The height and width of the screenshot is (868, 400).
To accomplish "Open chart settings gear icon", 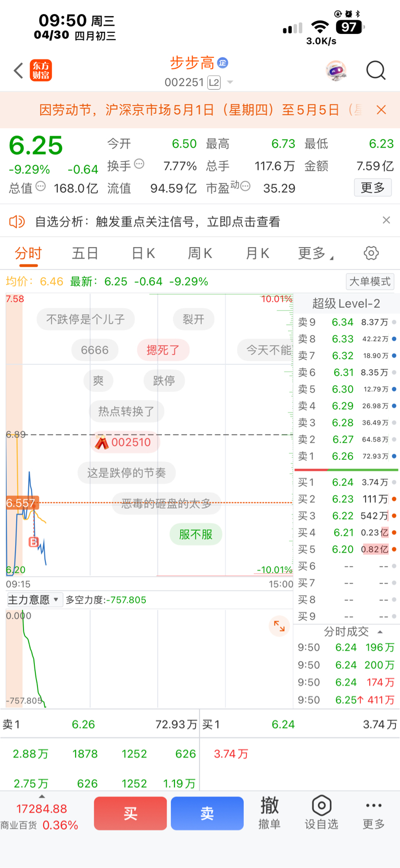I will [371, 253].
